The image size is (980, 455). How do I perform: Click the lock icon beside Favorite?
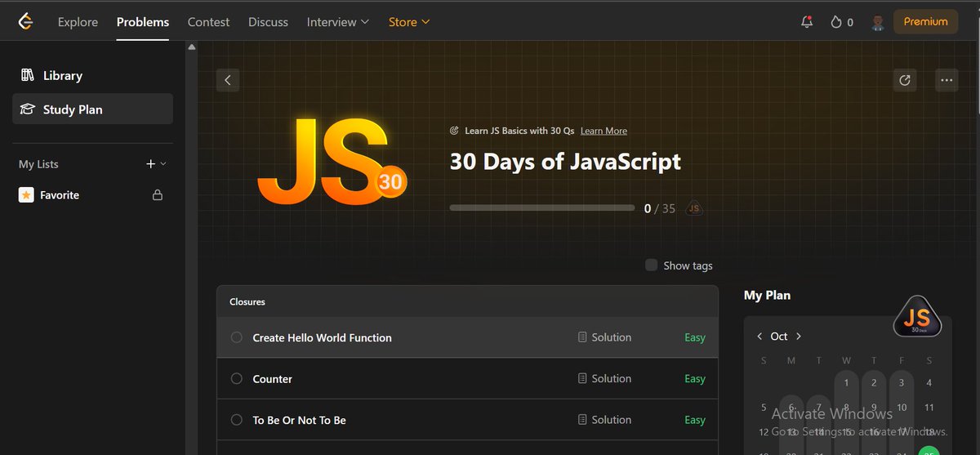(x=158, y=195)
